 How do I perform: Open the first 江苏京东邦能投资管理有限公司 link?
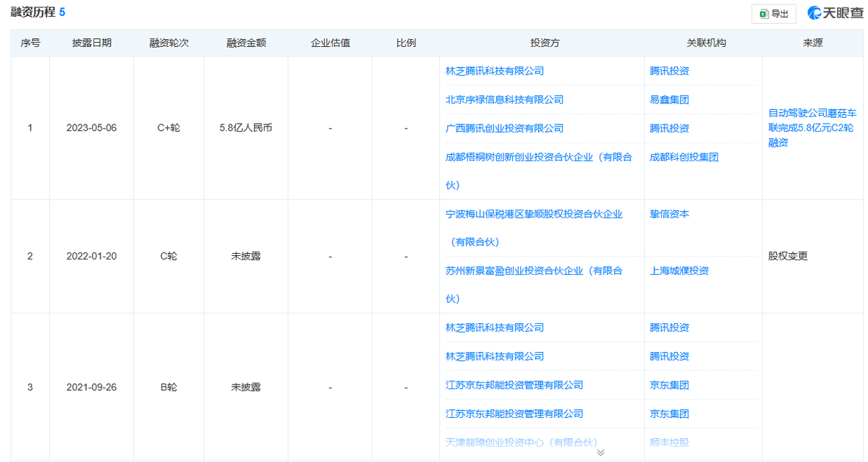[x=514, y=385]
